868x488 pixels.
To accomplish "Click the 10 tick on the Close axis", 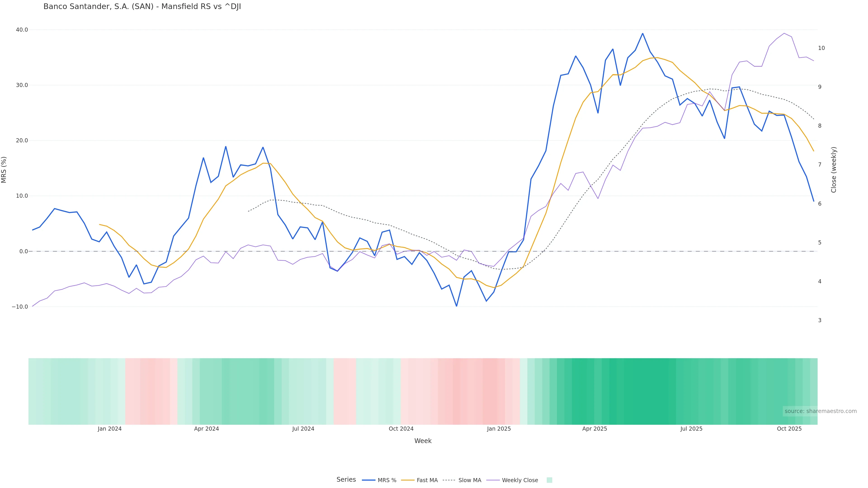I will pos(821,48).
